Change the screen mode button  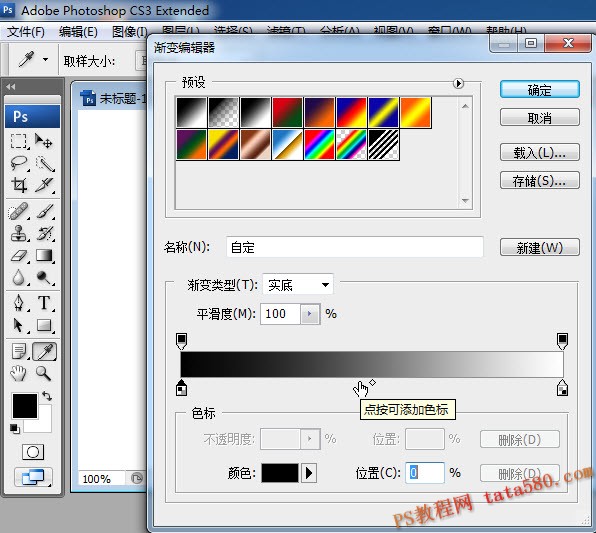(x=33, y=477)
